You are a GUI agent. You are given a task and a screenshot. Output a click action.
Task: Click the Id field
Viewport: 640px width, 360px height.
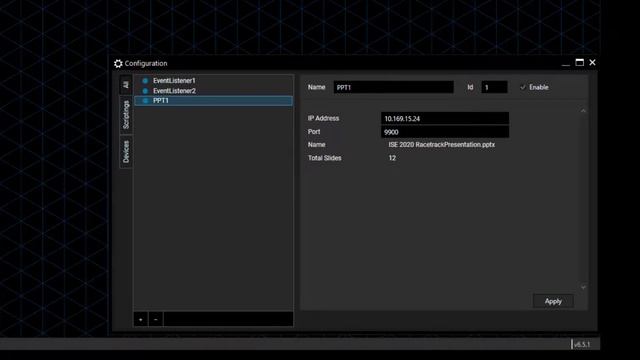[494, 87]
